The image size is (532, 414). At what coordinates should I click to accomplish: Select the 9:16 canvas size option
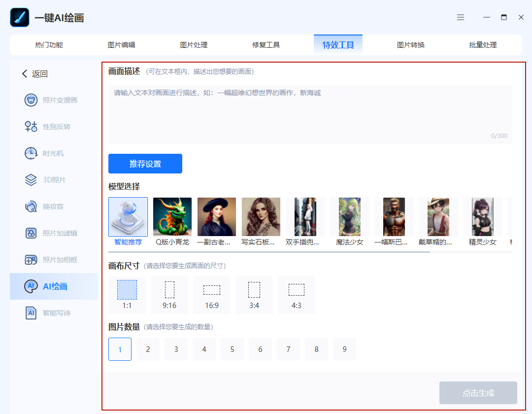[x=169, y=295]
